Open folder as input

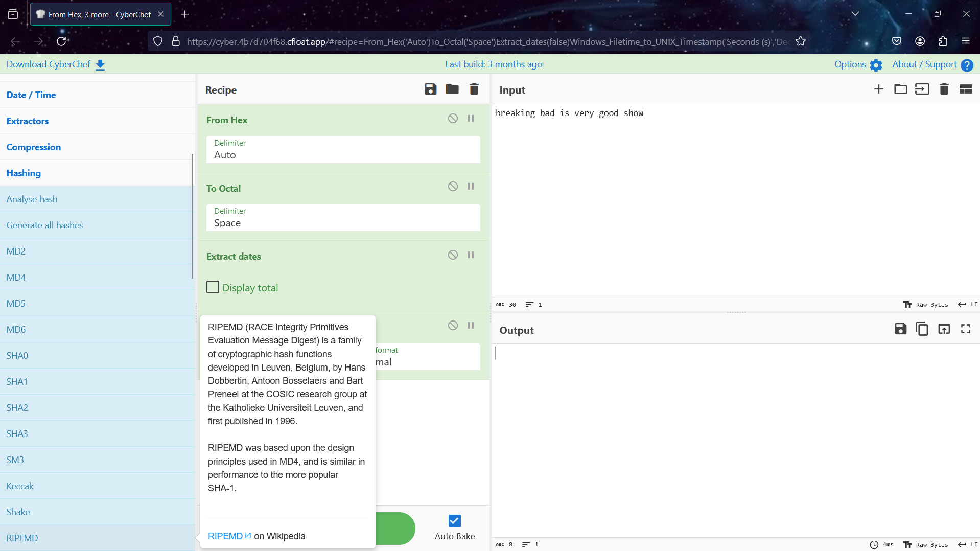pos(900,89)
